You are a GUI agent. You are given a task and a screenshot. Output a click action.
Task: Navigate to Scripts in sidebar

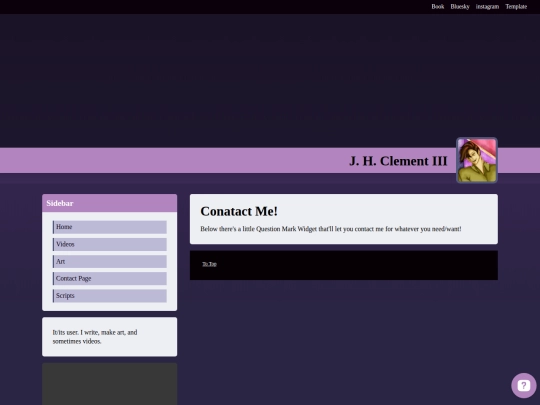click(x=110, y=295)
